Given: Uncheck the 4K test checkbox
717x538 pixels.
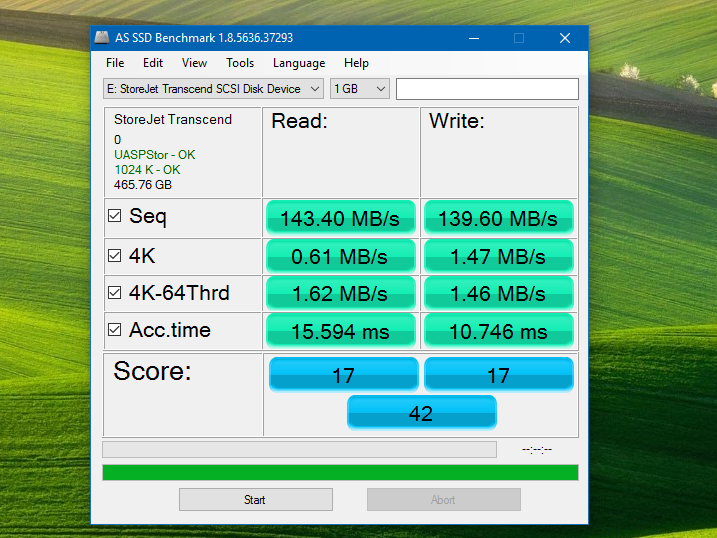Looking at the screenshot, I should [x=114, y=255].
